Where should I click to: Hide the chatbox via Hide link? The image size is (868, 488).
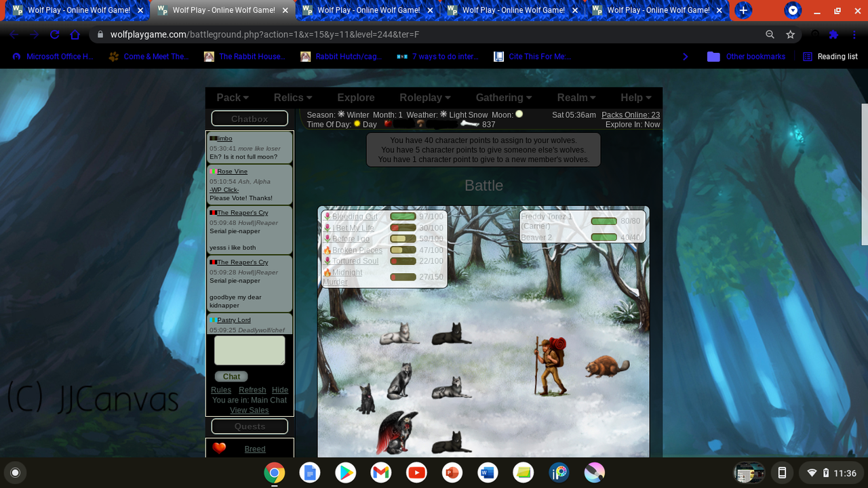click(x=280, y=390)
